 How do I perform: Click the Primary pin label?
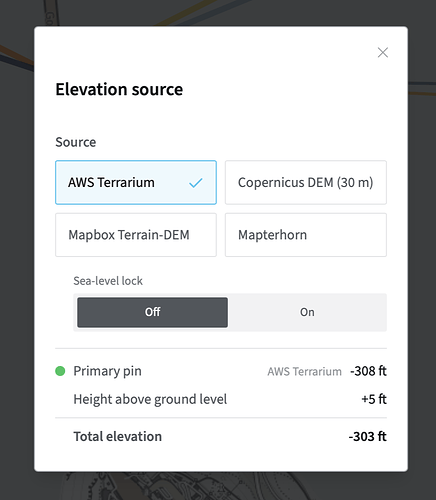(107, 371)
